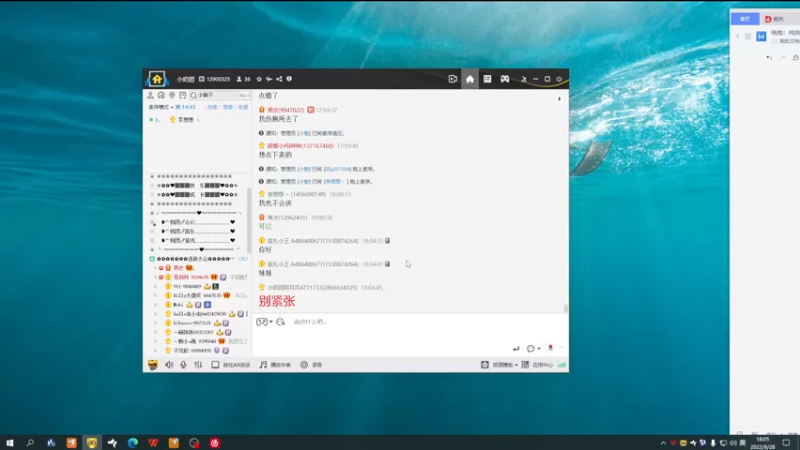
Task: Focus the chat message input box
Action: (410, 334)
